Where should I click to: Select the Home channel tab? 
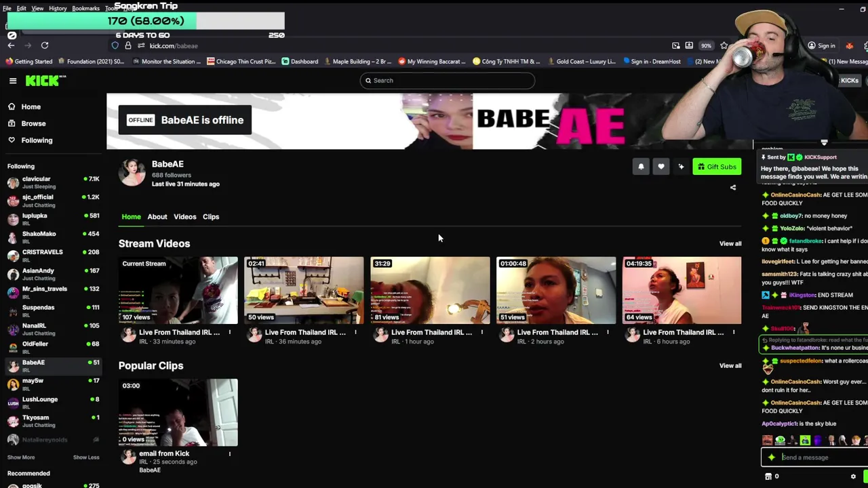tap(131, 217)
